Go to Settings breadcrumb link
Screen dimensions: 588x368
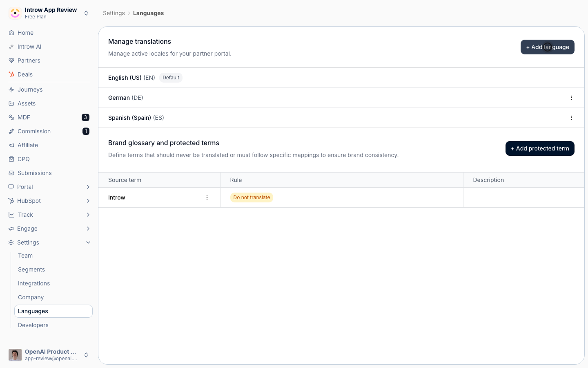(114, 13)
